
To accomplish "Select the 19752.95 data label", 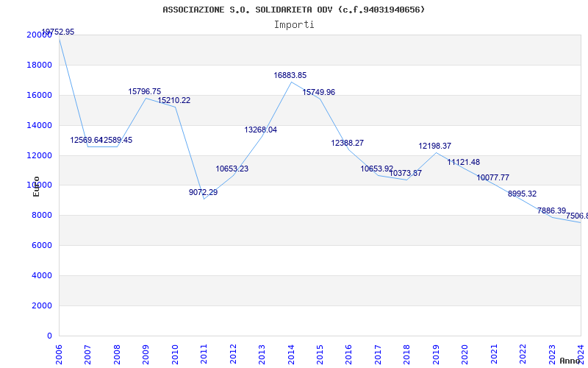I will (x=58, y=32).
